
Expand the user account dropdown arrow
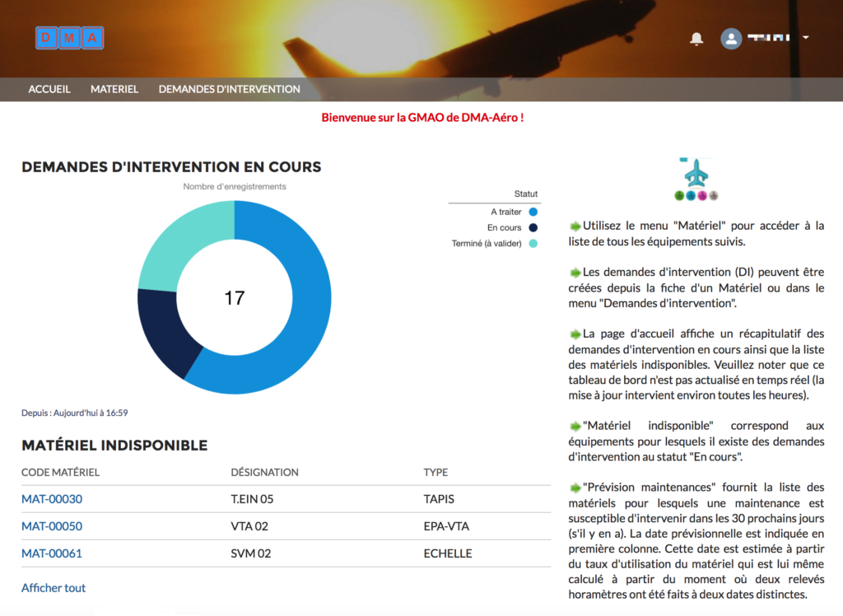click(x=806, y=38)
